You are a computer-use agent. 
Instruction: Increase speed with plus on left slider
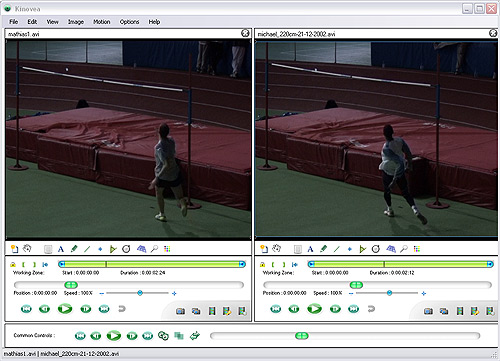pyautogui.click(x=174, y=293)
